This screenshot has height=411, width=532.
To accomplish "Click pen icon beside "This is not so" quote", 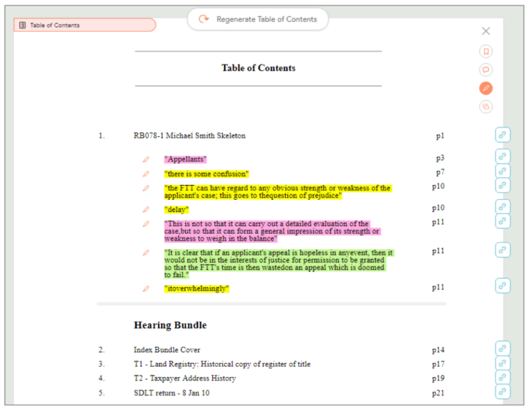I will click(146, 224).
